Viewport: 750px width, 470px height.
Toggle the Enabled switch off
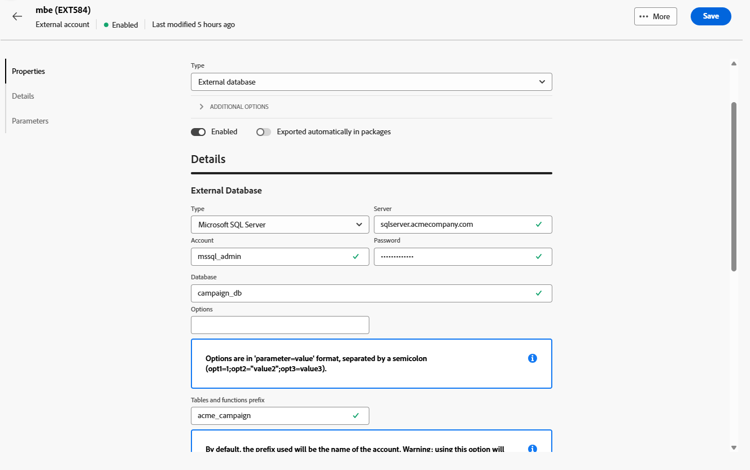coord(198,132)
